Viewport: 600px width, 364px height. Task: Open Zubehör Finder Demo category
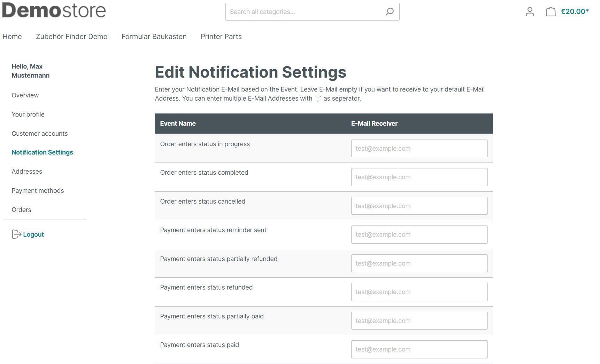pyautogui.click(x=71, y=37)
